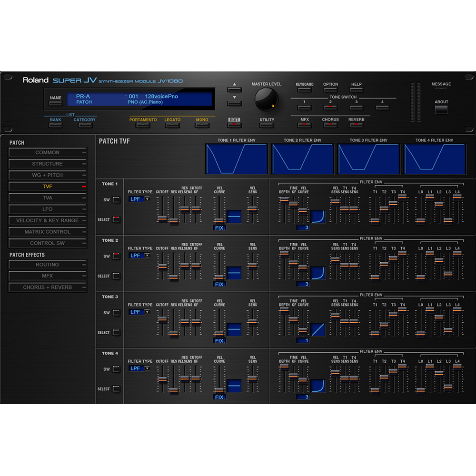The height and width of the screenshot is (476, 476).
Task: Select the TVF page
Action: pyautogui.click(x=48, y=187)
